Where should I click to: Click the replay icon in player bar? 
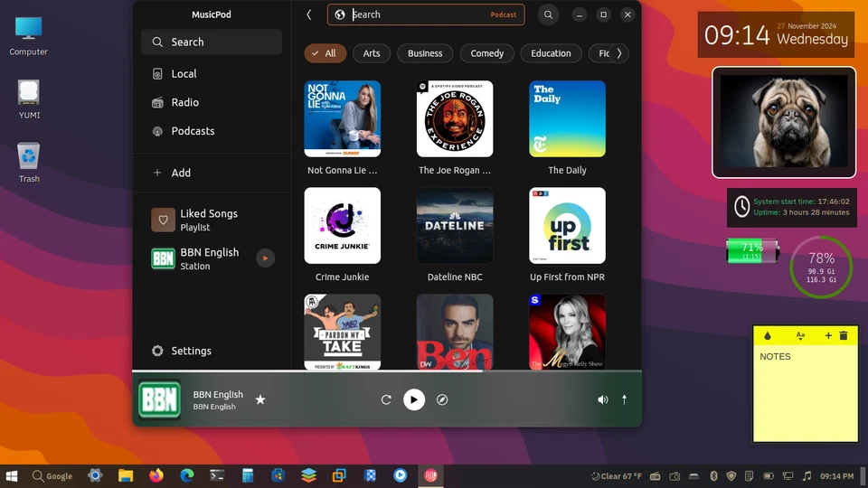(x=386, y=399)
